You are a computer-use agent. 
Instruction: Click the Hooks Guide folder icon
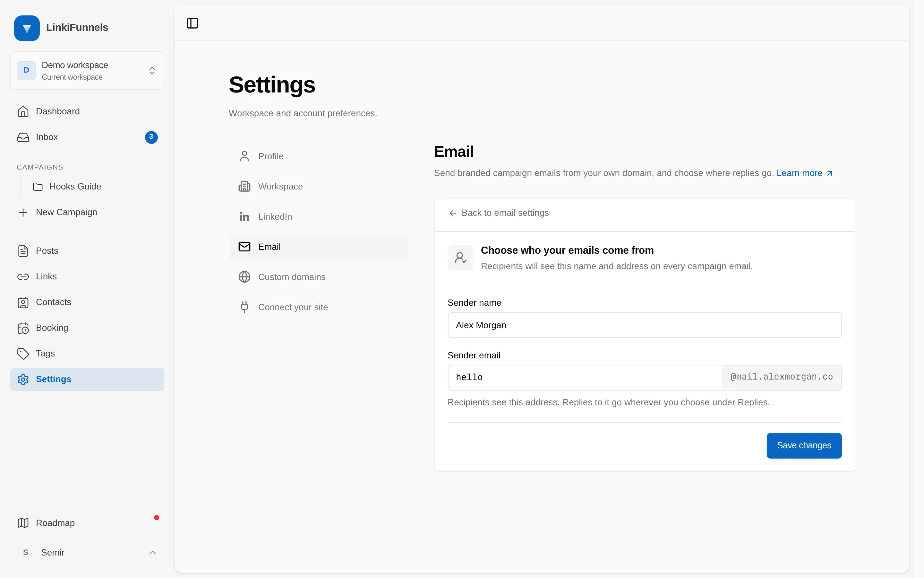38,187
